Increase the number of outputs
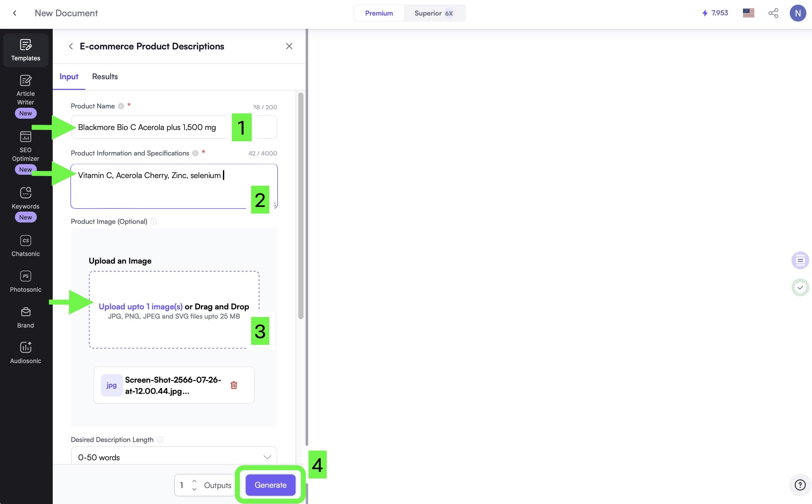Viewport: 812px width, 504px height. [194, 481]
